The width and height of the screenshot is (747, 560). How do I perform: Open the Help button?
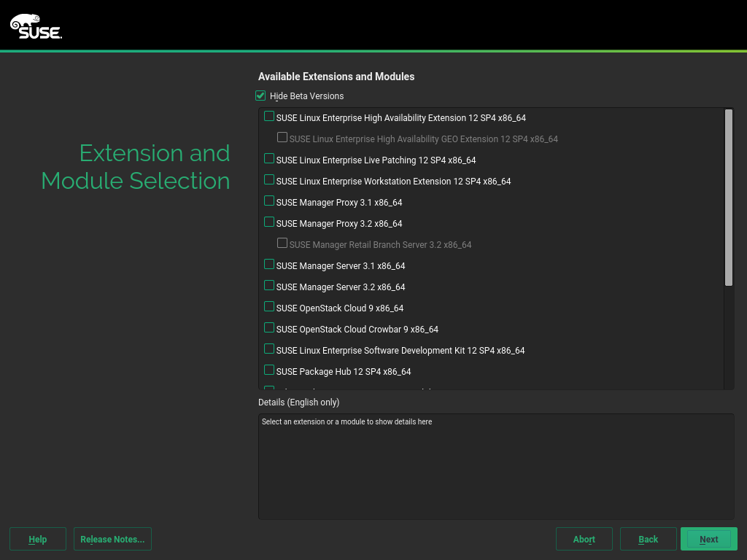click(38, 539)
